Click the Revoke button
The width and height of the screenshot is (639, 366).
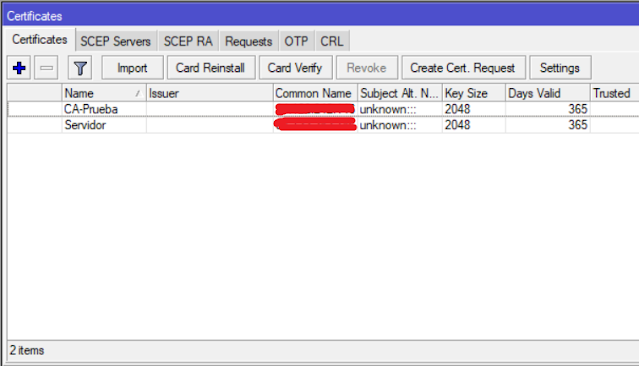tap(366, 68)
